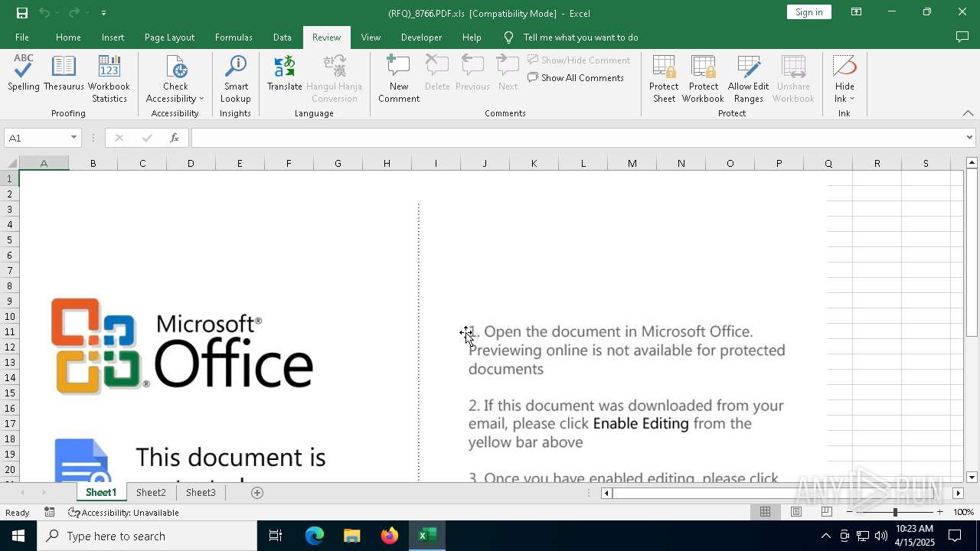Save the workbook using the Save icon
980x551 pixels.
coord(22,12)
